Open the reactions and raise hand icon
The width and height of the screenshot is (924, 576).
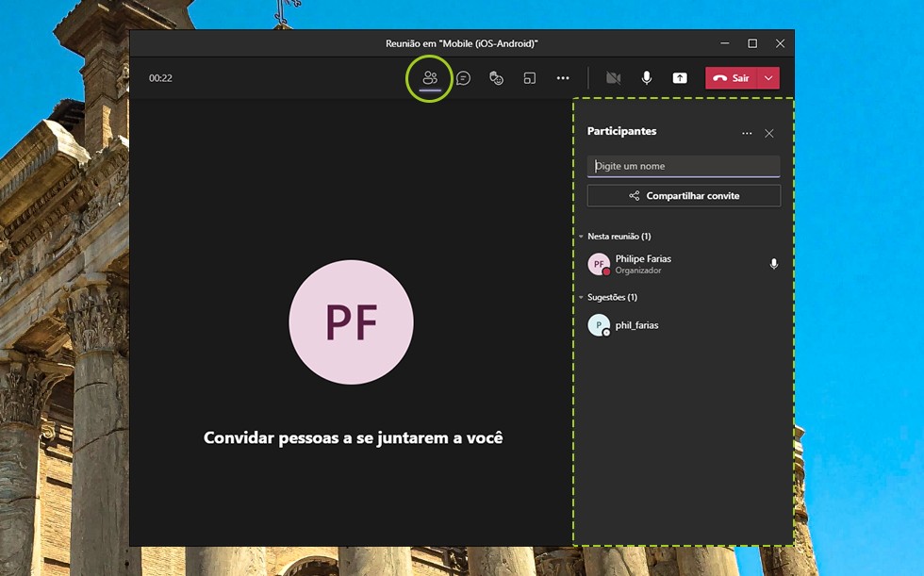pos(496,78)
